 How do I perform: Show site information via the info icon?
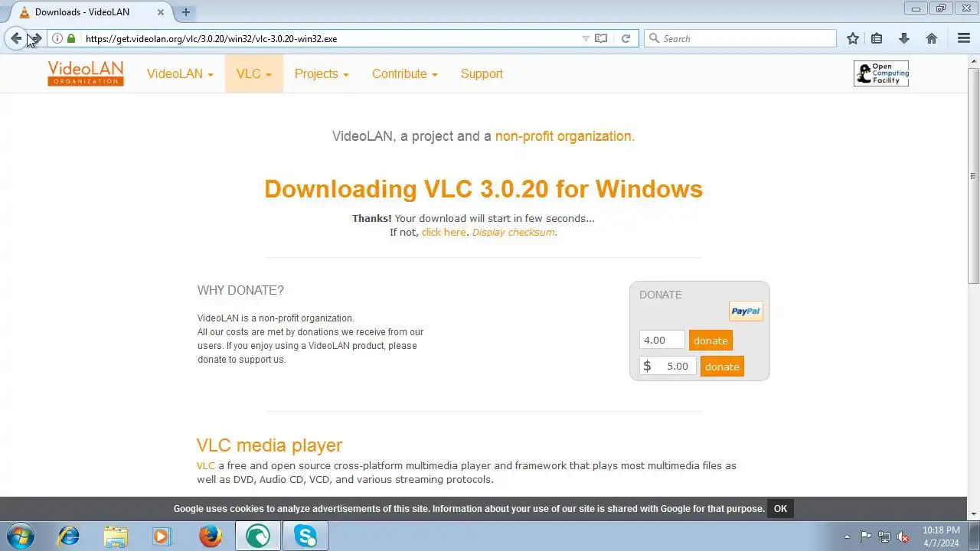[57, 38]
